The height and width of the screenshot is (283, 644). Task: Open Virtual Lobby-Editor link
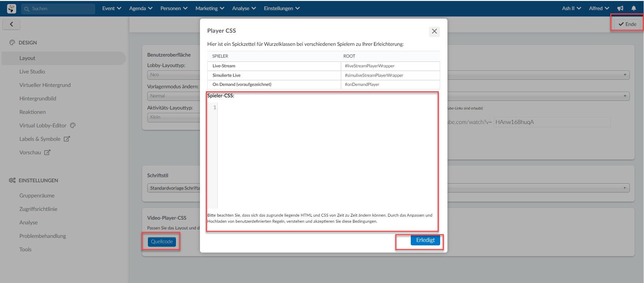coord(43,125)
